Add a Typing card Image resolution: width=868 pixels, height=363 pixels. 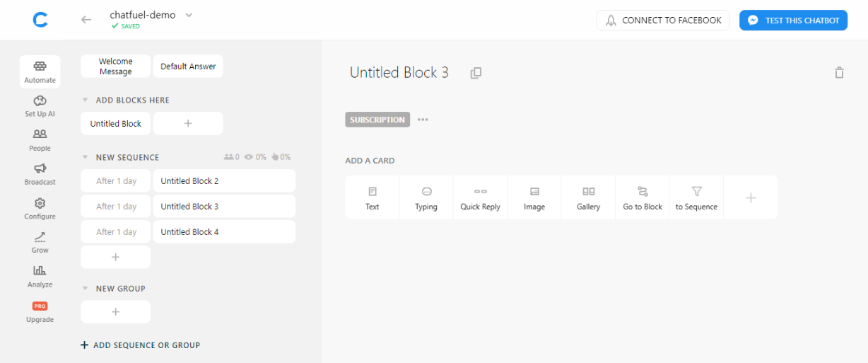426,197
